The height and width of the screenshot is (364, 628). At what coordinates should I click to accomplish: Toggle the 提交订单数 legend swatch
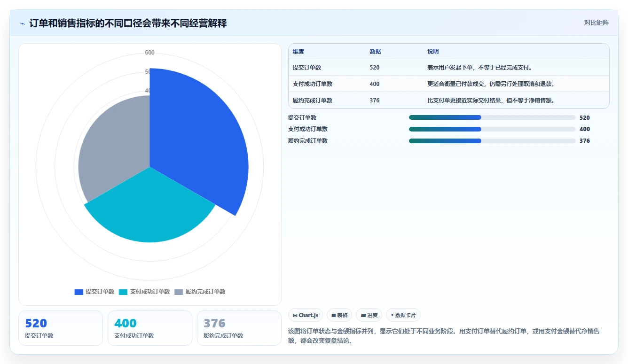78,292
